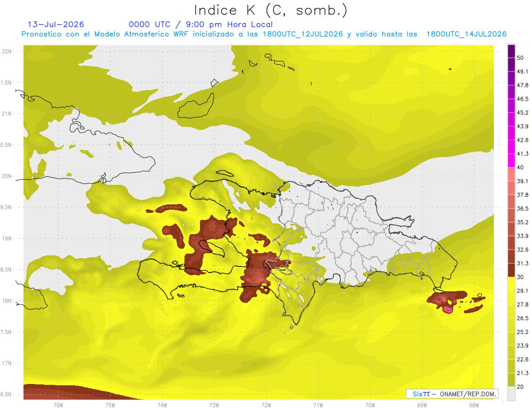
Task: Click the "Pronóstico con el Modelo Atmósferico WRF" line
Action: pos(264,34)
